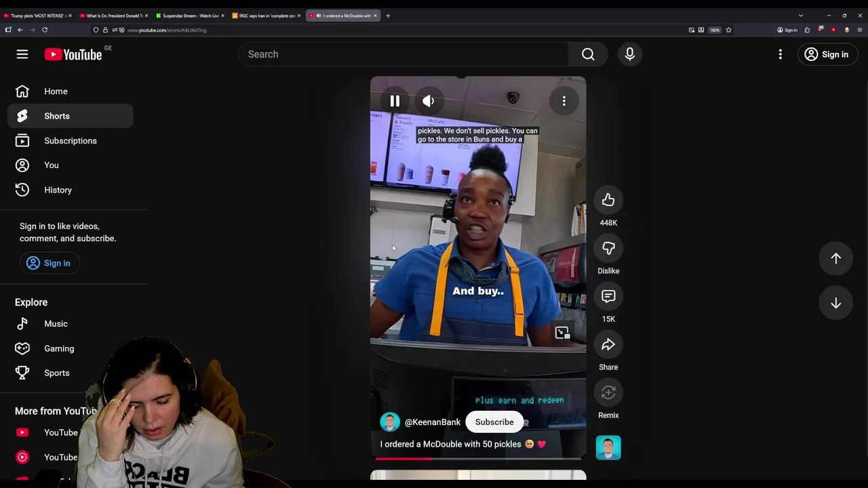Go to previous Short with up arrow

(836, 258)
